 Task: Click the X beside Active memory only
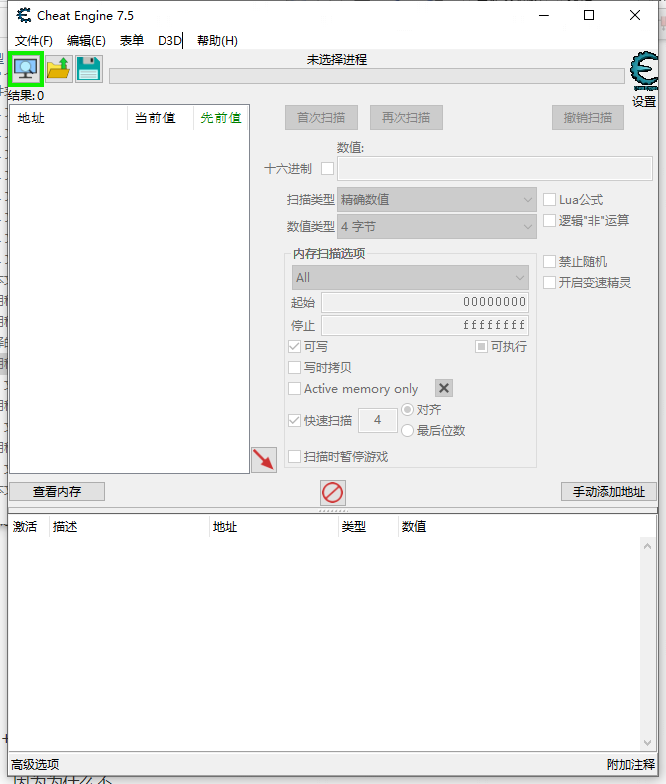pyautogui.click(x=444, y=388)
